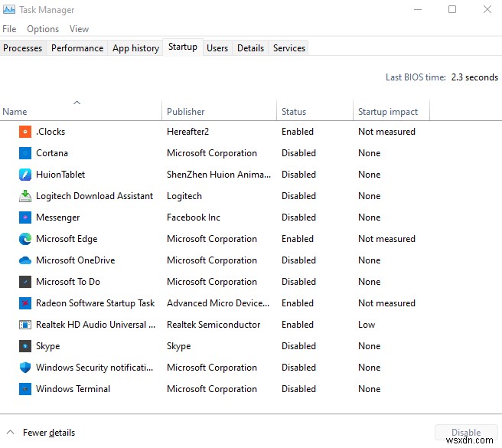Click the Radeon Software Startup Task icon
This screenshot has width=502, height=448.
[25, 303]
